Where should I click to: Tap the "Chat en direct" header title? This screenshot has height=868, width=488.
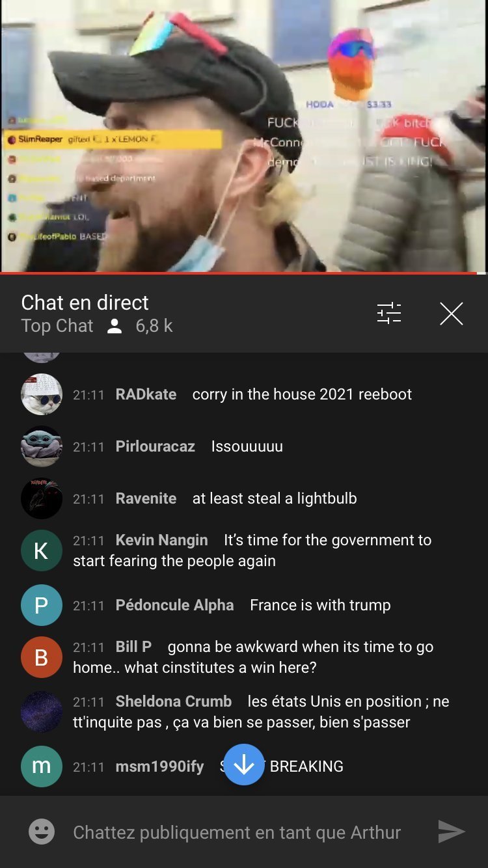pyautogui.click(x=85, y=303)
